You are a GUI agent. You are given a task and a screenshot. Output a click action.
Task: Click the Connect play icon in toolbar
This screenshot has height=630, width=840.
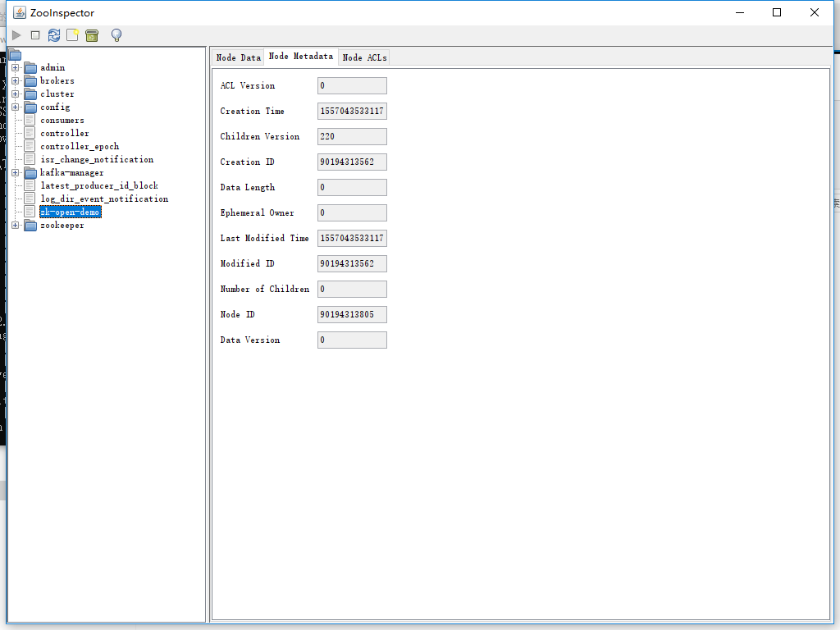(16, 35)
